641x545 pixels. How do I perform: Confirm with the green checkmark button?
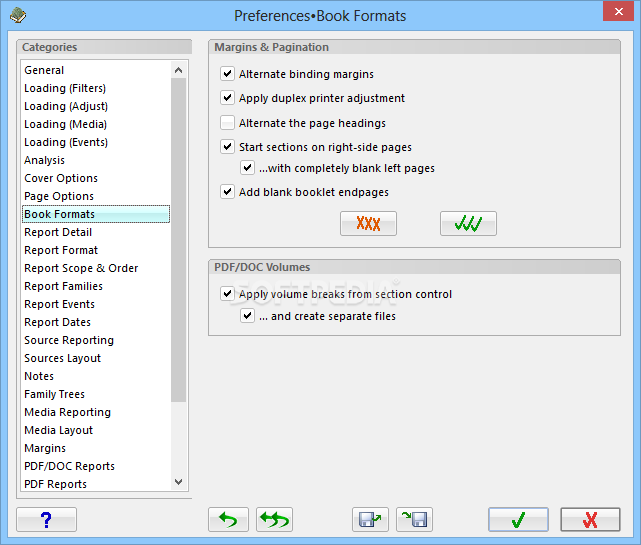(518, 520)
